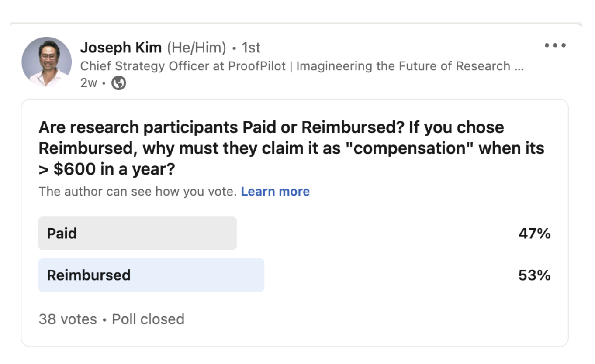Select the Reimbursed poll option bar
Screen dimensions: 595x364
[151, 275]
